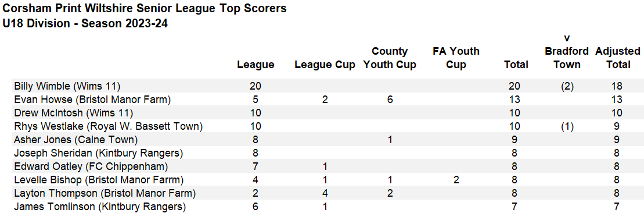Image resolution: width=644 pixels, height=213 pixels.
Task: Select the League Cup column header
Action: tap(325, 65)
